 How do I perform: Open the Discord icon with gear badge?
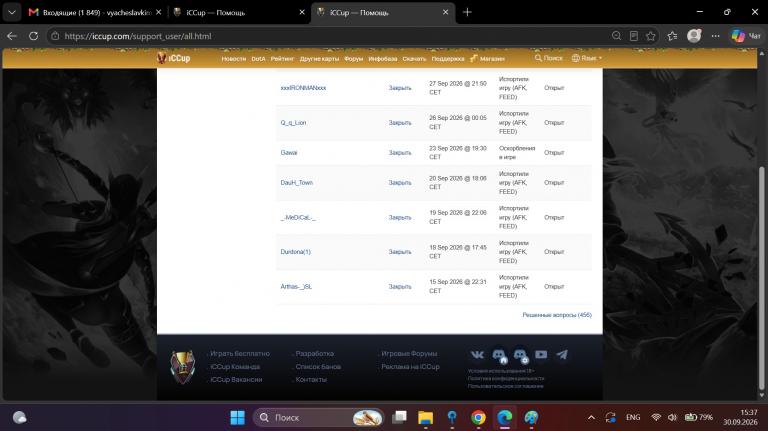point(520,355)
